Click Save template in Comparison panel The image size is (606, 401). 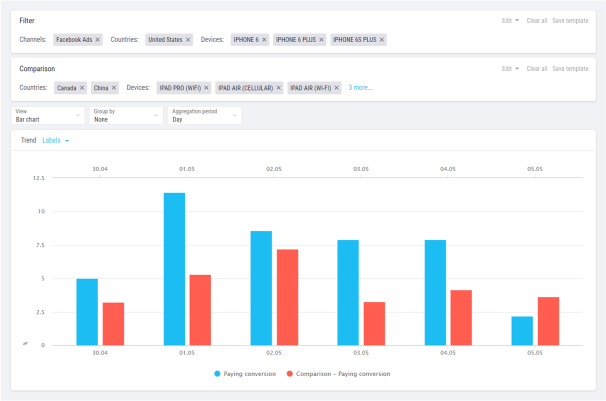click(x=570, y=69)
